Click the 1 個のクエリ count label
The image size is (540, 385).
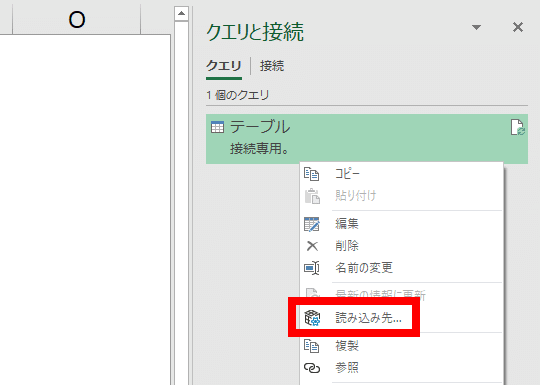[237, 95]
